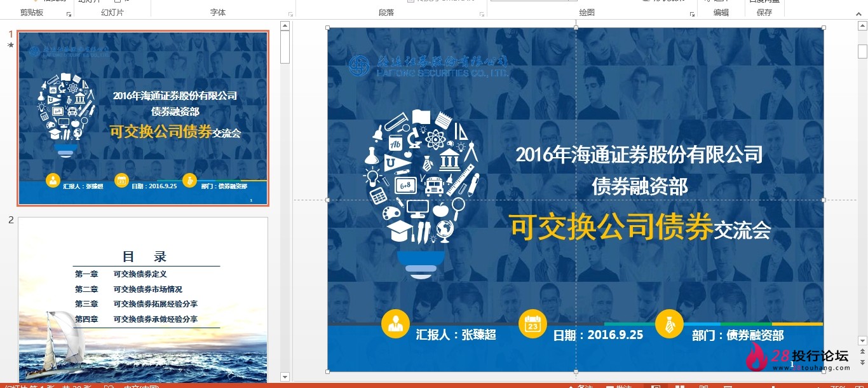Click the top-center selection handle of the slide image
This screenshot has height=388, width=868.
(576, 27)
